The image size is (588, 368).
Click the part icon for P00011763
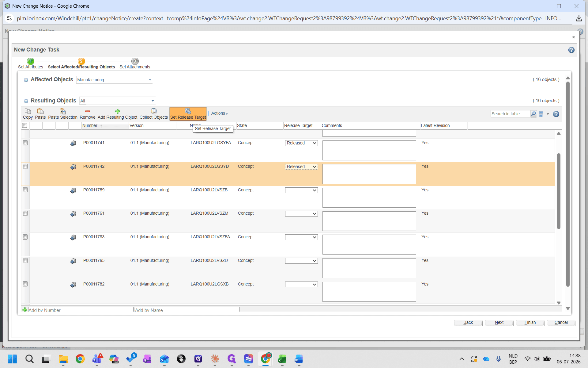[x=73, y=237]
